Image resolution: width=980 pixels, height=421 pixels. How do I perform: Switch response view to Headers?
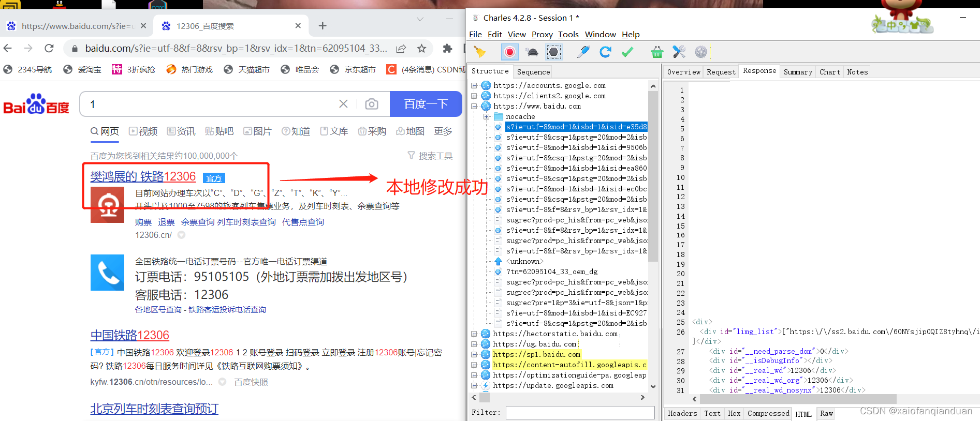coord(682,413)
